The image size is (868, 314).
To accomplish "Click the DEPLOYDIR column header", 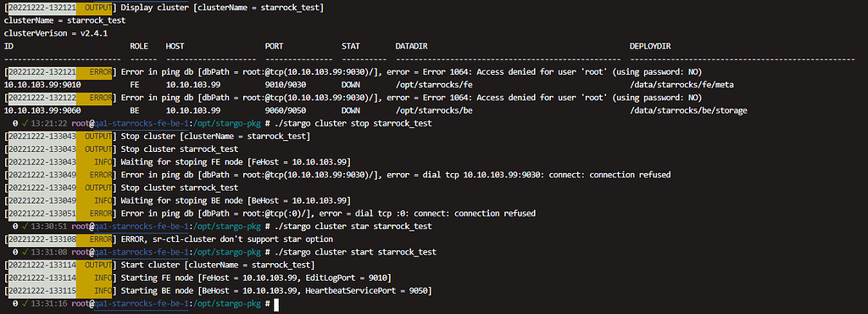I will click(650, 46).
